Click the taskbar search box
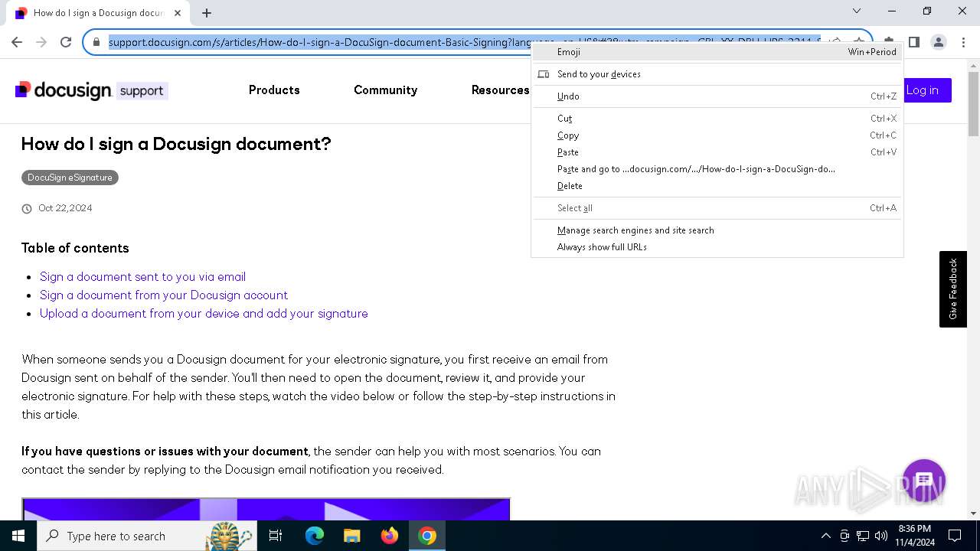This screenshot has height=551, width=980. [148, 536]
